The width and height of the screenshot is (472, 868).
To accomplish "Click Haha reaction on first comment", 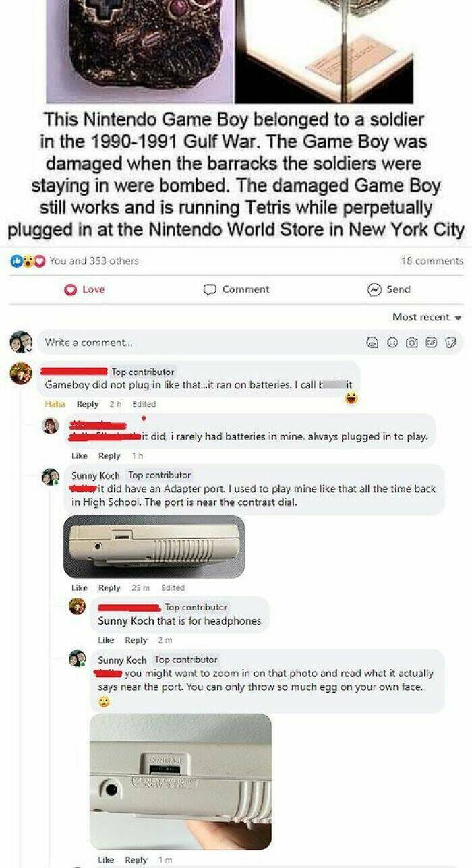I will [x=54, y=404].
